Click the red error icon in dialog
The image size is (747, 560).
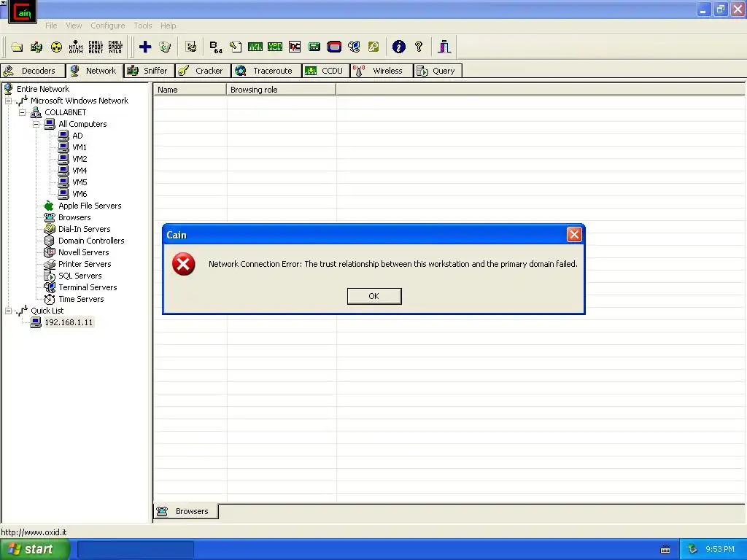click(183, 264)
